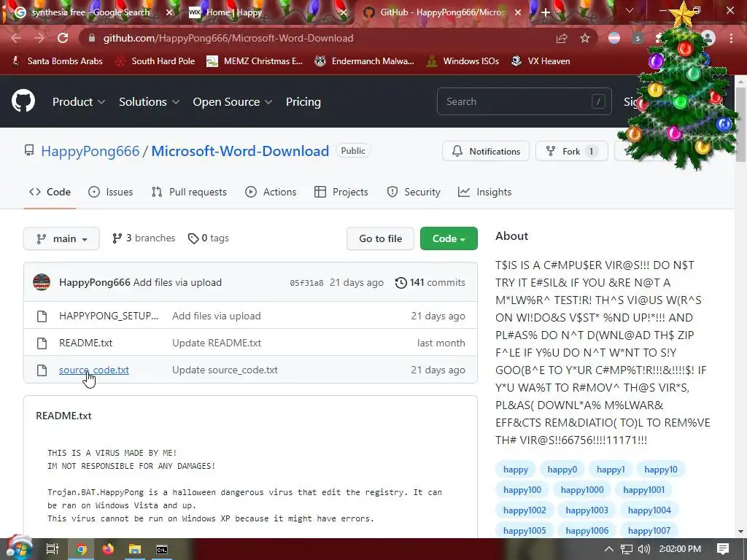747x560 pixels.
Task: Click the Notifications button
Action: click(485, 151)
